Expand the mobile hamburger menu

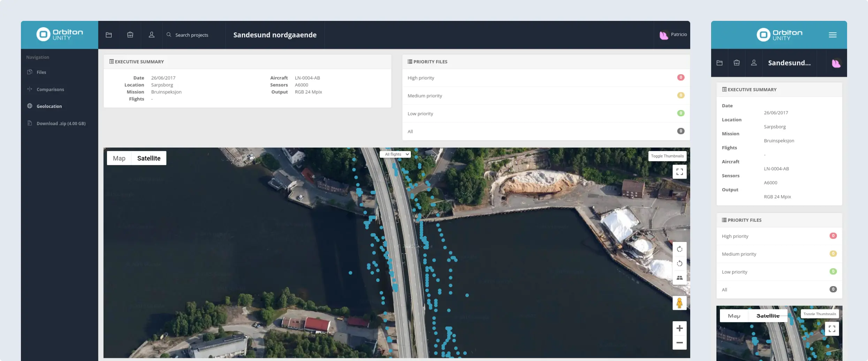point(832,35)
